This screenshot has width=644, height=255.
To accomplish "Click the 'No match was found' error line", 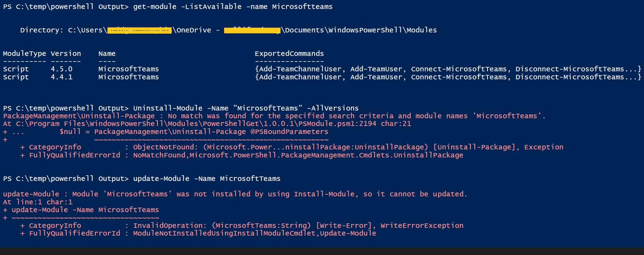I will click(274, 116).
